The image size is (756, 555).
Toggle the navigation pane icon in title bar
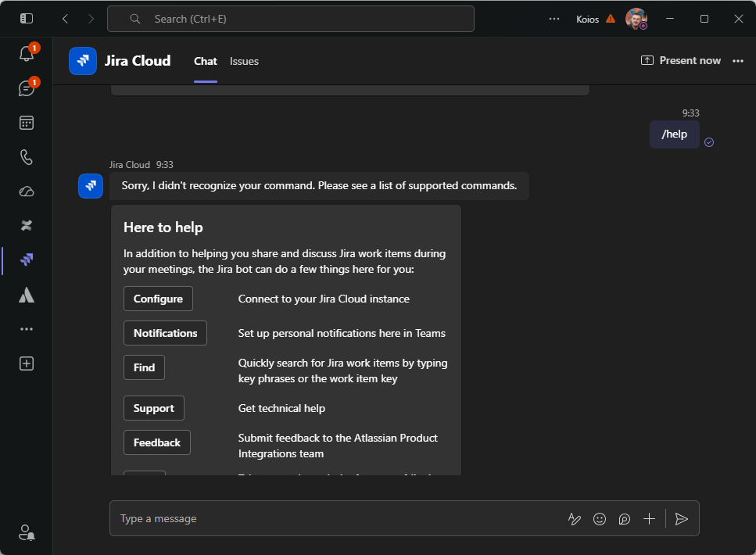(27, 18)
